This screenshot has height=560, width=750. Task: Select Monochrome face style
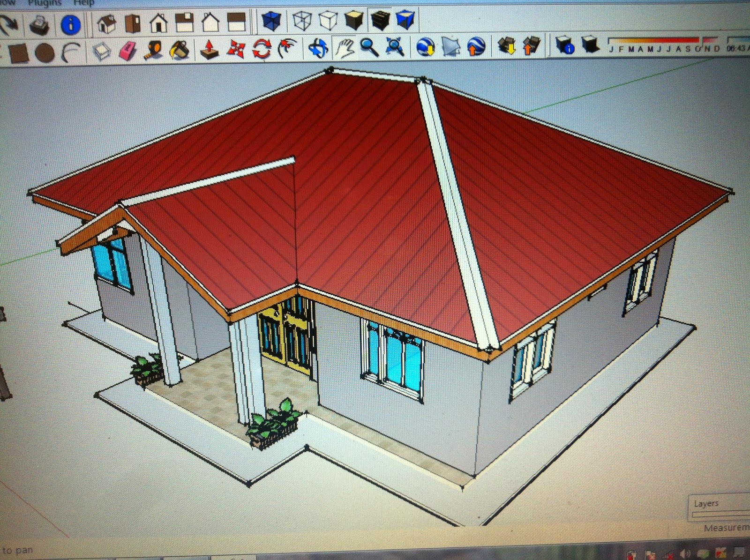click(405, 20)
